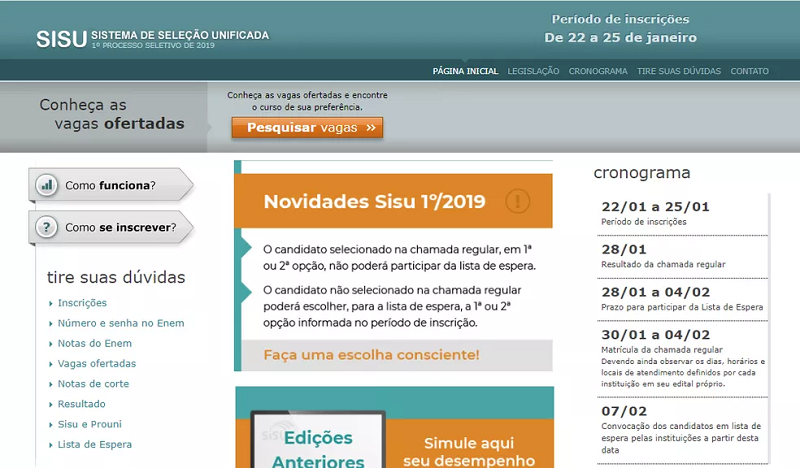Click the SISU logo in the header
This screenshot has height=468, width=800.
pos(61,39)
